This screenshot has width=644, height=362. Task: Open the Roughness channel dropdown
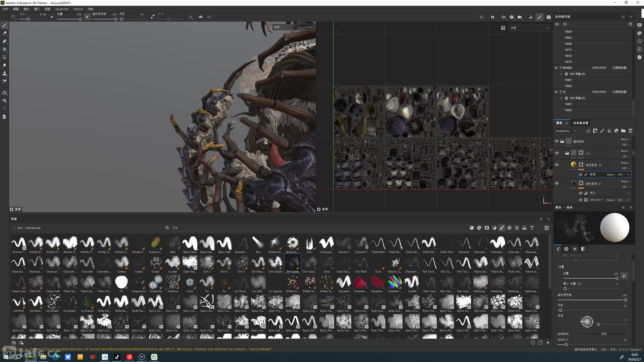click(x=566, y=131)
